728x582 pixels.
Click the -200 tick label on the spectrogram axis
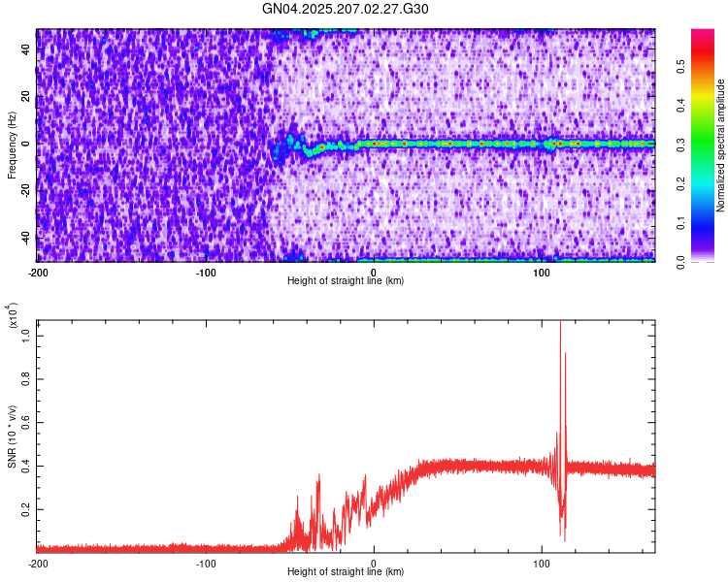(38, 273)
